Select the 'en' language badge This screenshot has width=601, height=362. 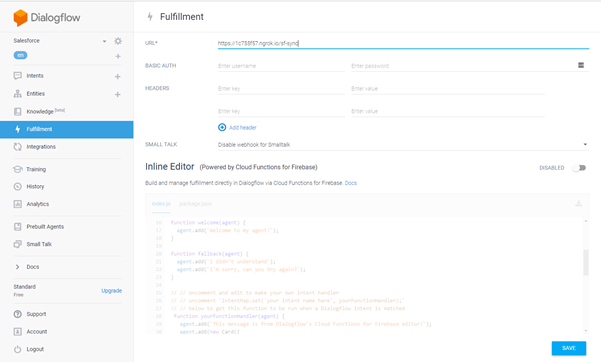point(20,55)
